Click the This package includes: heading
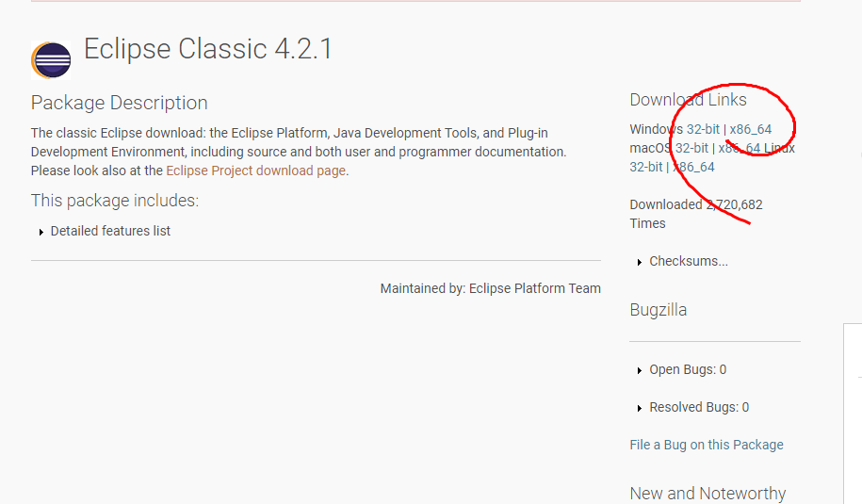 pyautogui.click(x=115, y=201)
